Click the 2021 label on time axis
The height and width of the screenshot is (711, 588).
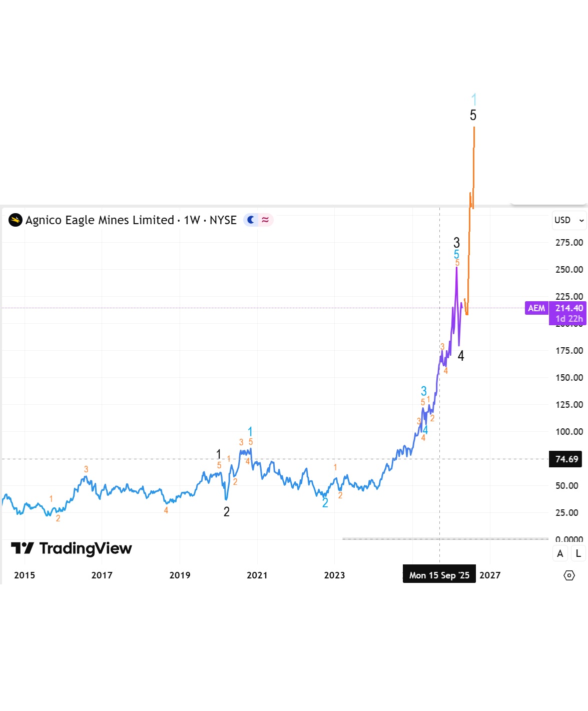click(257, 575)
